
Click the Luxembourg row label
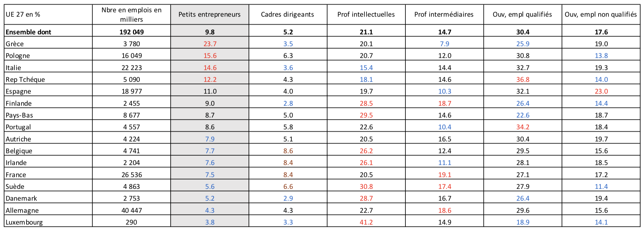24,222
